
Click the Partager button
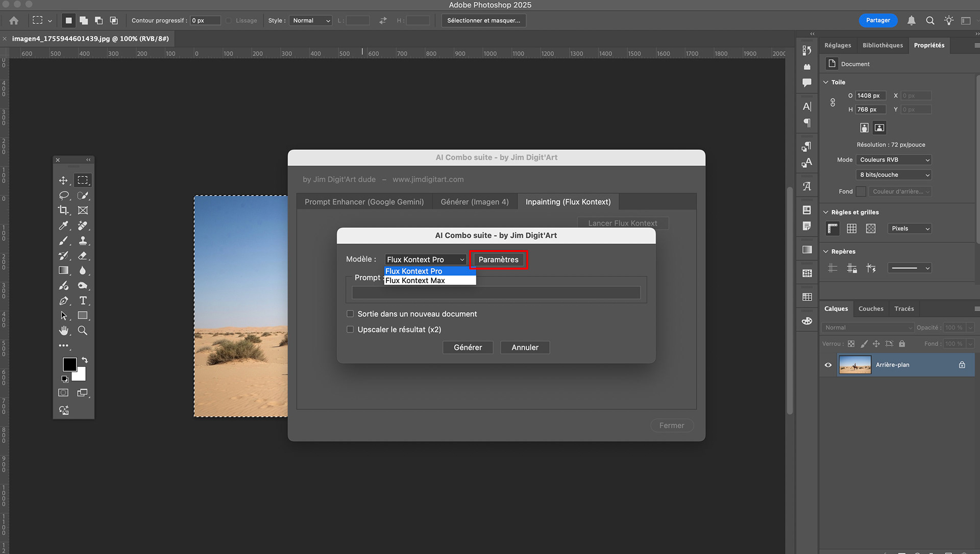tap(878, 20)
